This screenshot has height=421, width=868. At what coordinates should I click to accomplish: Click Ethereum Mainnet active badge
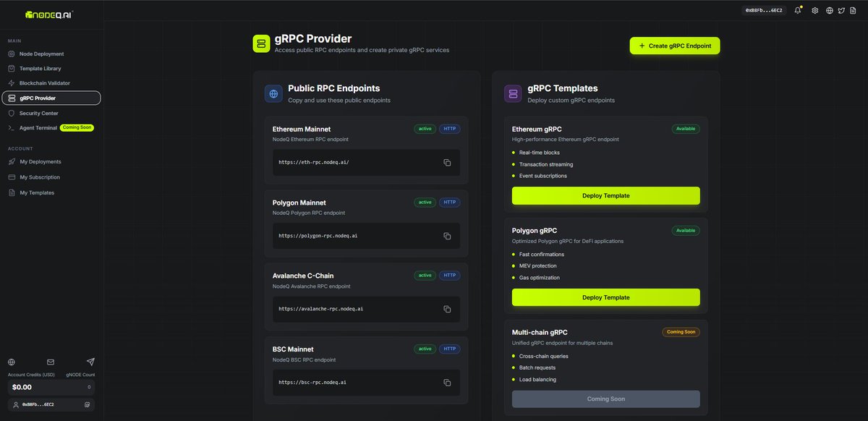click(425, 129)
